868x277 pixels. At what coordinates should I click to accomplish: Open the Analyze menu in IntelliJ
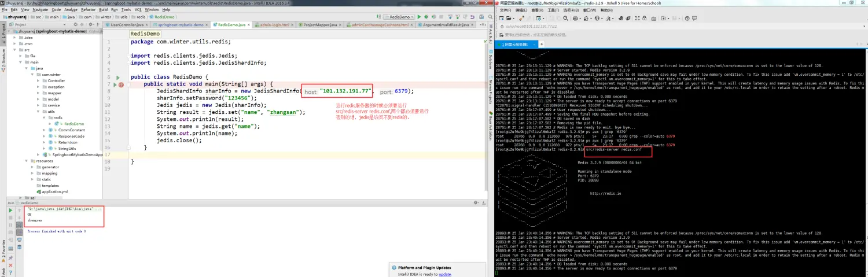click(71, 10)
